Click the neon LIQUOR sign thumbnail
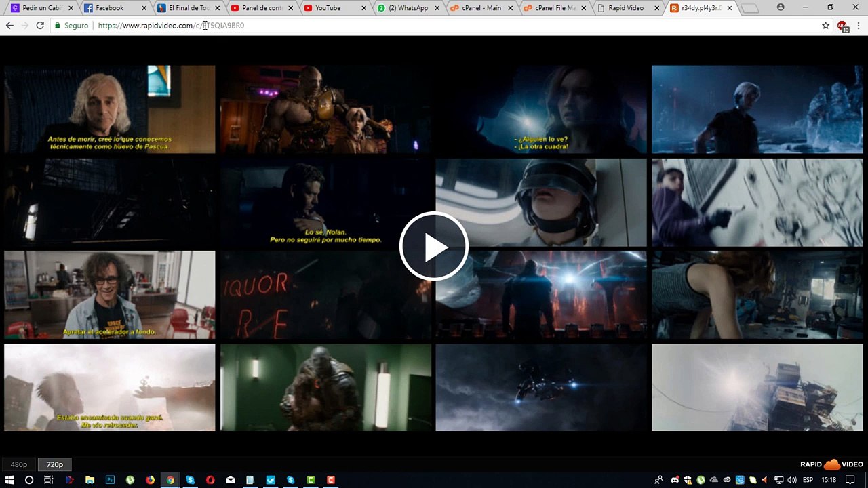This screenshot has height=488, width=868. click(325, 295)
